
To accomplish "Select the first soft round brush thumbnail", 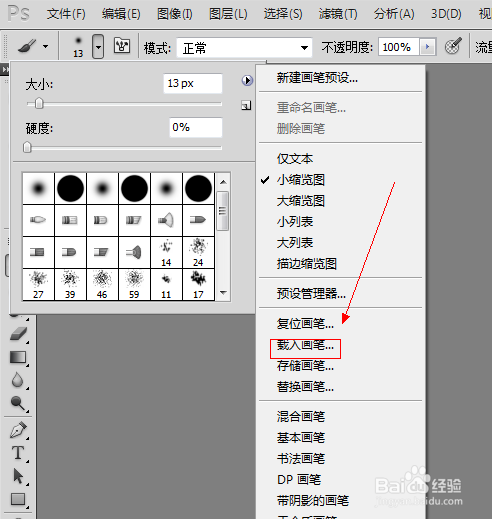I will [38, 188].
